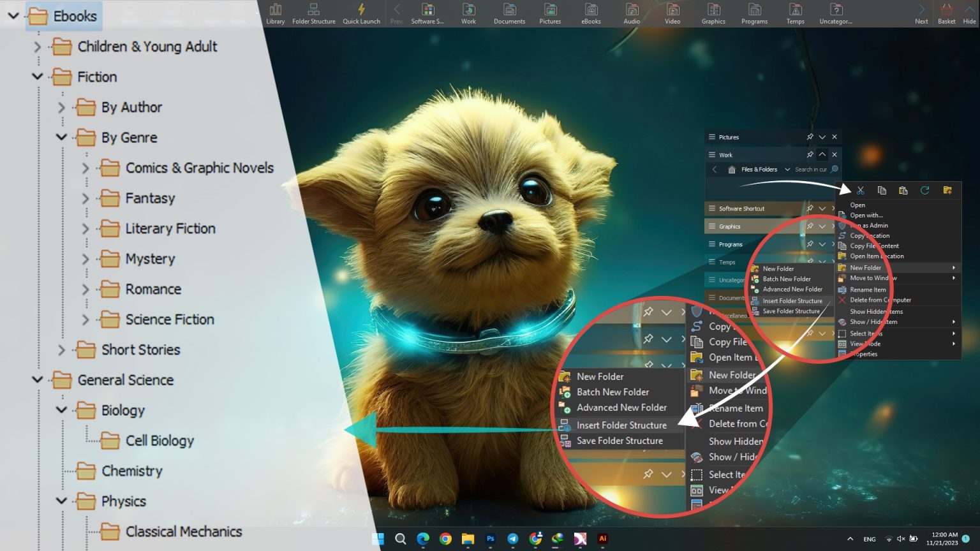This screenshot has width=980, height=551.
Task: Expand the Children & Young Adult folder
Action: [37, 47]
